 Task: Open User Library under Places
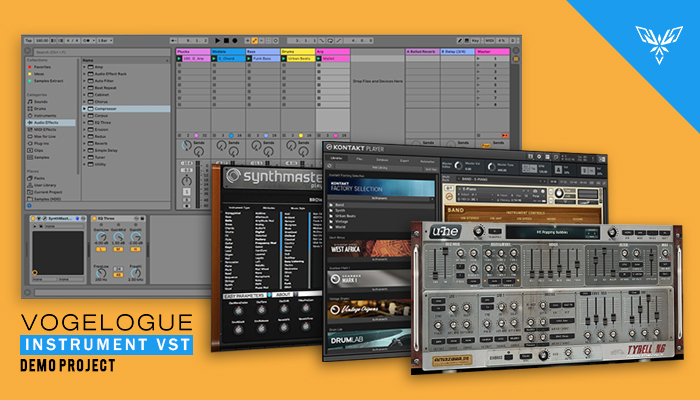[42, 185]
